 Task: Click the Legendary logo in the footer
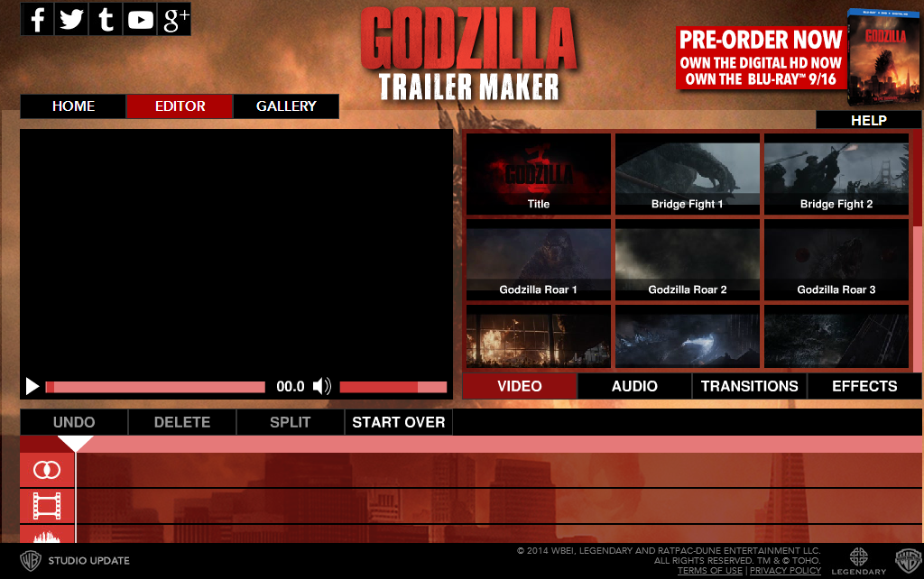(x=859, y=561)
